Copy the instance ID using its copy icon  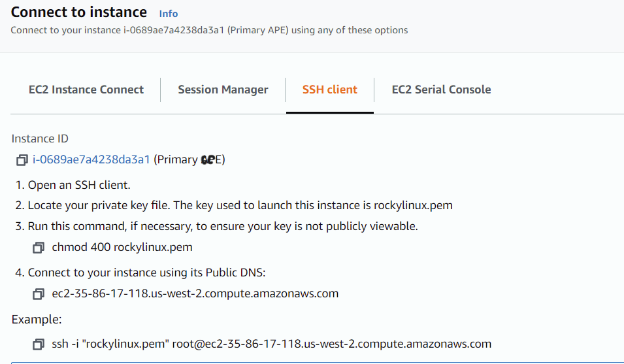(x=22, y=160)
